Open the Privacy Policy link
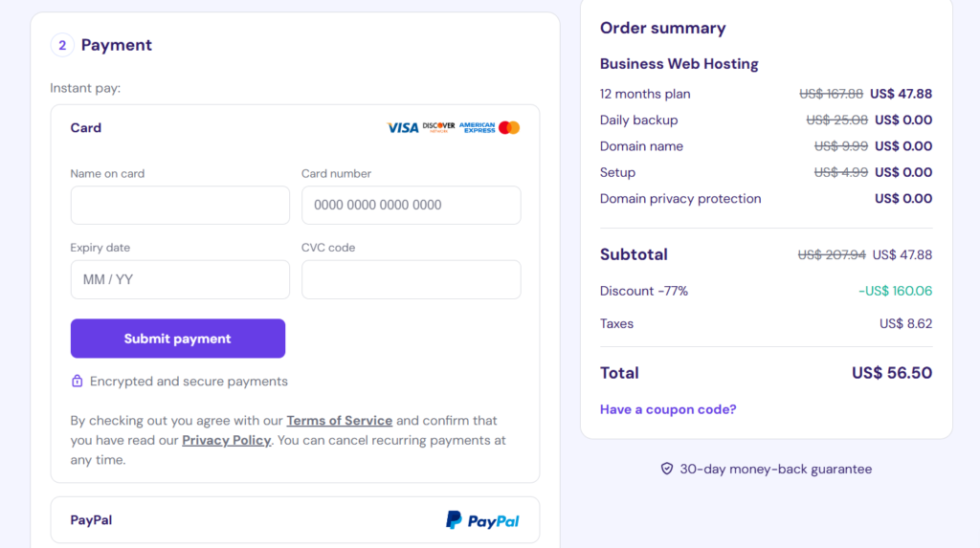 pos(227,440)
